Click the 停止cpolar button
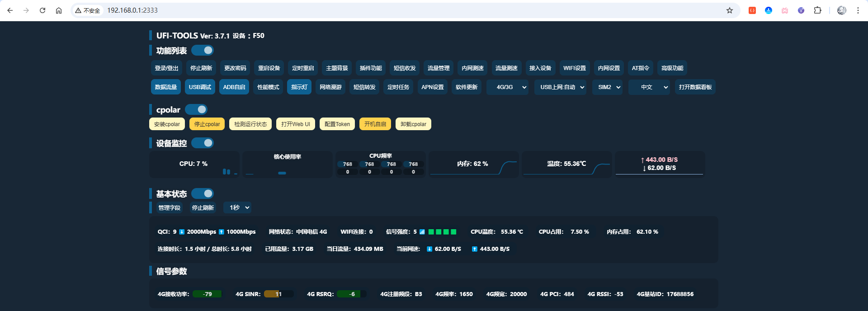Image resolution: width=868 pixels, height=311 pixels. tap(207, 124)
